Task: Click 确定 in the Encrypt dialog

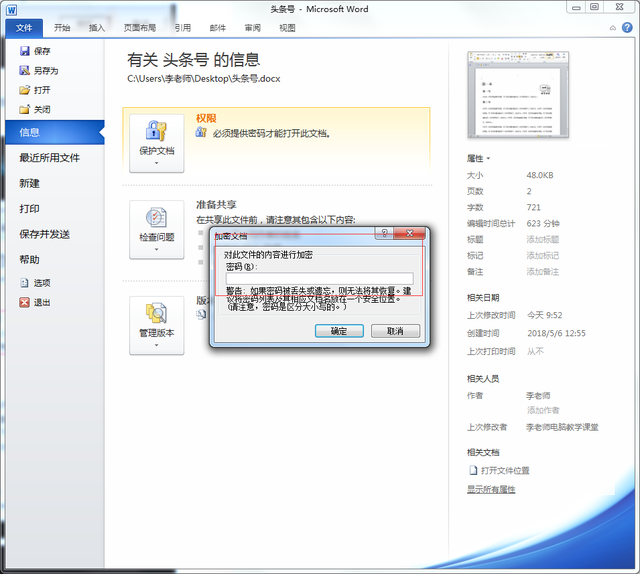Action: tap(339, 331)
